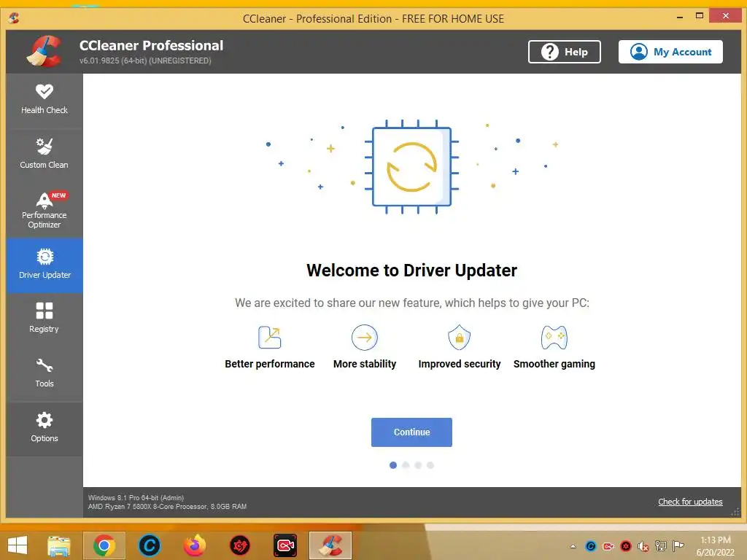Open the Windows Start button

18,545
